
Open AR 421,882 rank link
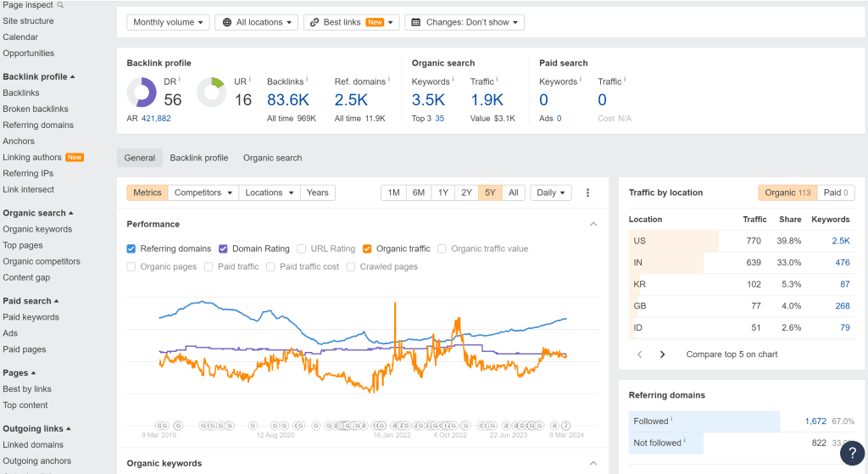156,119
